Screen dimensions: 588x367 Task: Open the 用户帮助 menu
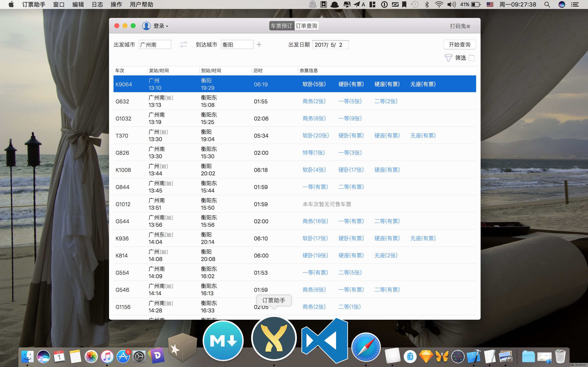tap(141, 4)
